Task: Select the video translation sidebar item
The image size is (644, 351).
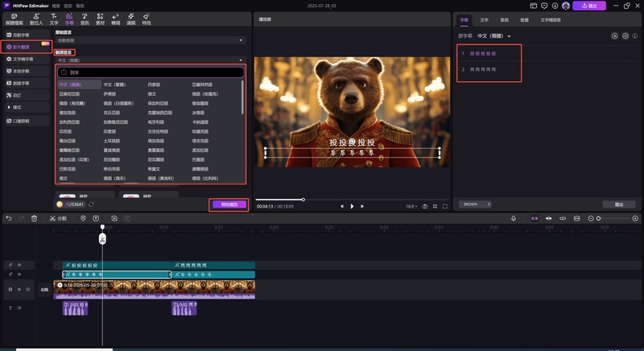Action: pos(27,47)
